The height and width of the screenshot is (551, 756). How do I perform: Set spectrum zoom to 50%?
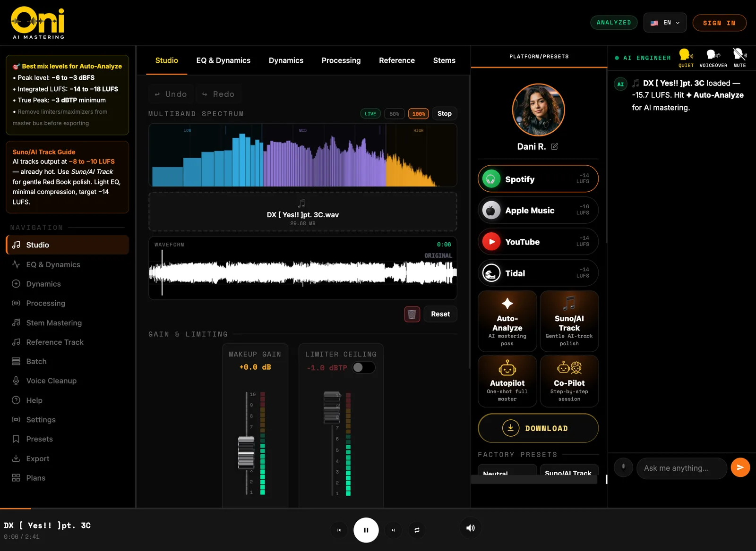click(x=394, y=114)
